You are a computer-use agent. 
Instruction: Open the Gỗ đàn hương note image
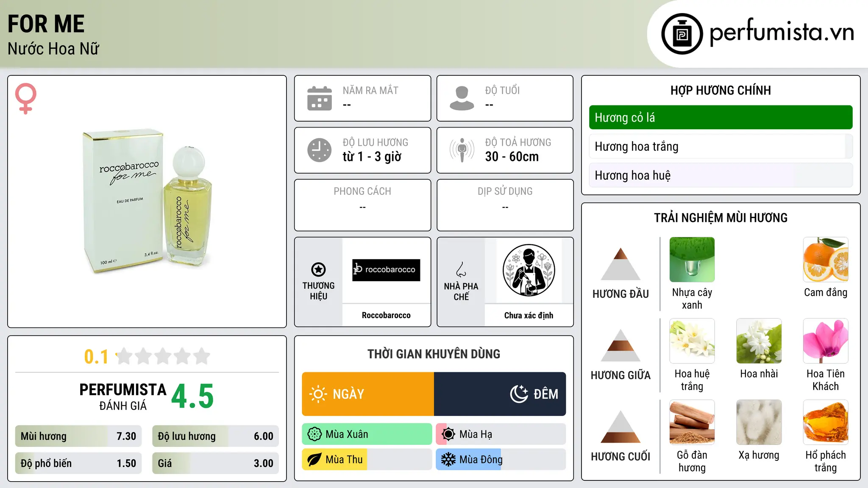point(692,422)
